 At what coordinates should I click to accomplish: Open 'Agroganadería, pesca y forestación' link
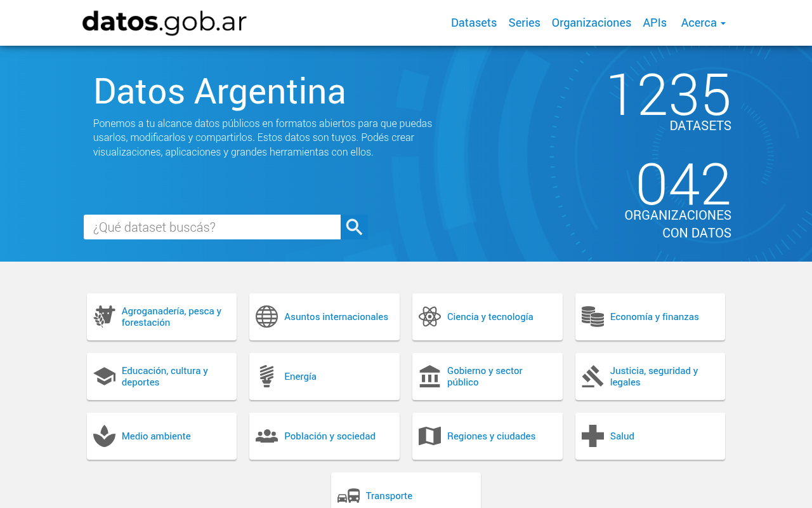[171, 317]
